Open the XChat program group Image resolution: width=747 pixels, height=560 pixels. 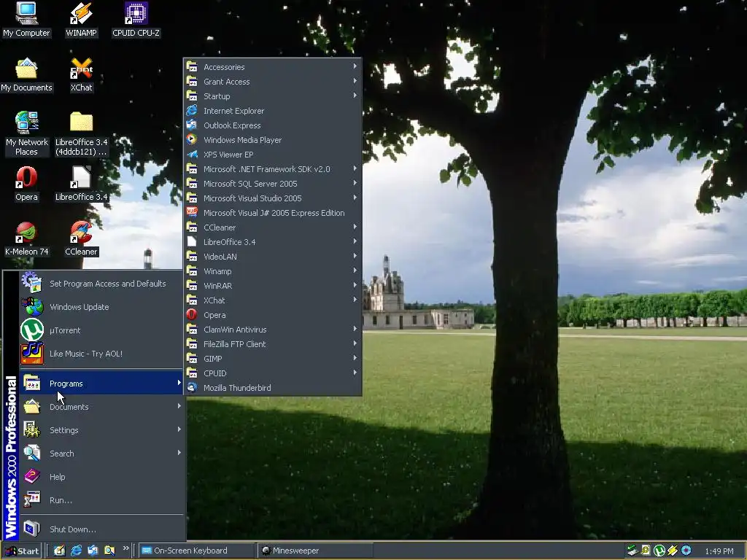tap(273, 300)
